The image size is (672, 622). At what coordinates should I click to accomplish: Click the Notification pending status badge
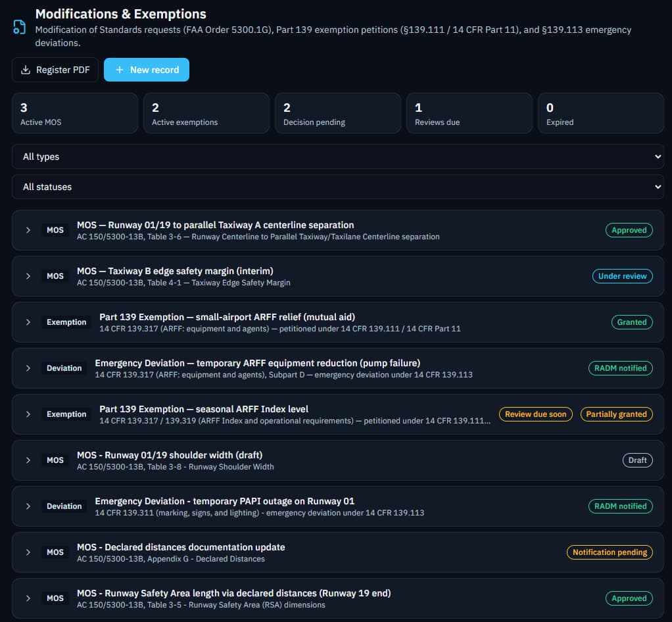(610, 552)
